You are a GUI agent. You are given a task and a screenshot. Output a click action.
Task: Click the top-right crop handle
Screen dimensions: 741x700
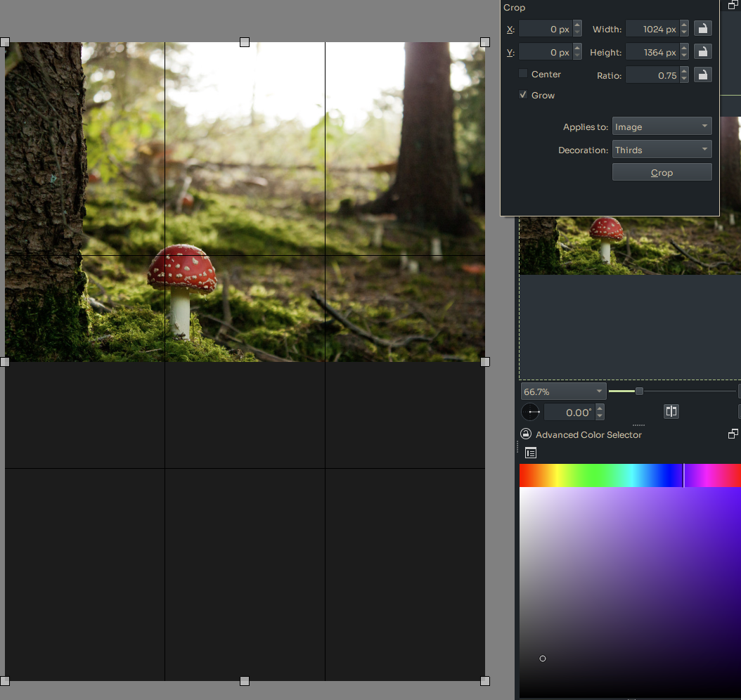(x=485, y=42)
